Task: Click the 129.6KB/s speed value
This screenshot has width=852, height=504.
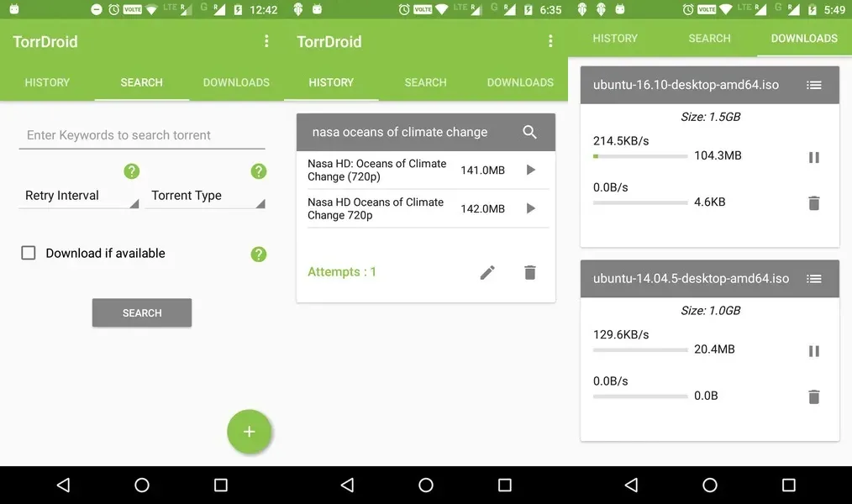Action: [621, 335]
